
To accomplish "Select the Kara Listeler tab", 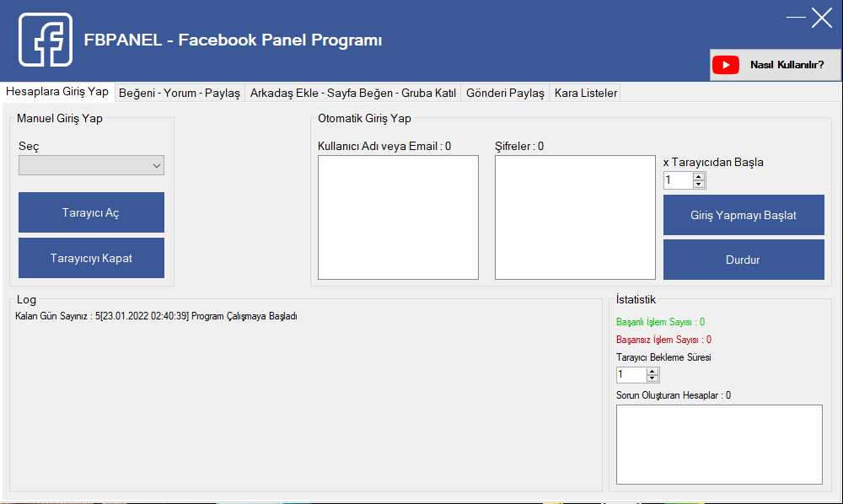I will click(585, 93).
